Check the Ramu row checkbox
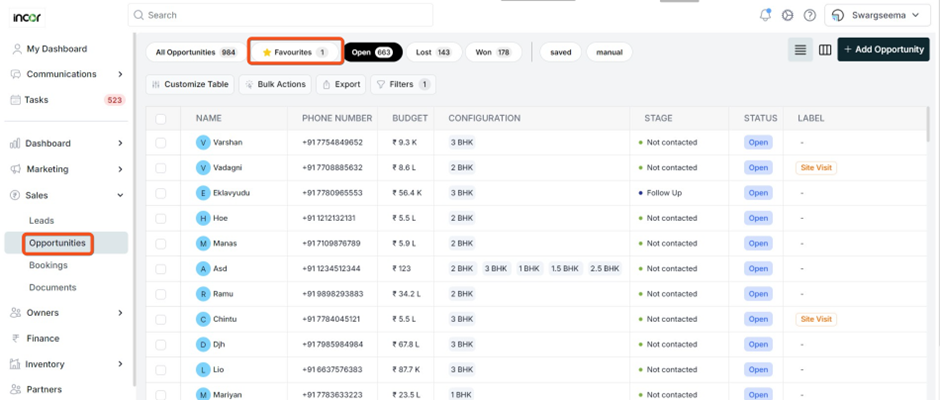 click(x=161, y=294)
